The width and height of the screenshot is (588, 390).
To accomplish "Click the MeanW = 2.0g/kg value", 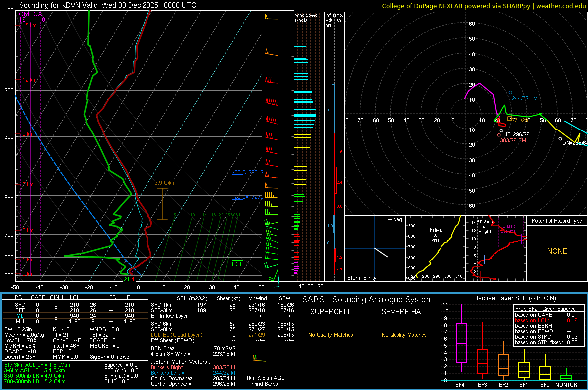I will (24, 335).
